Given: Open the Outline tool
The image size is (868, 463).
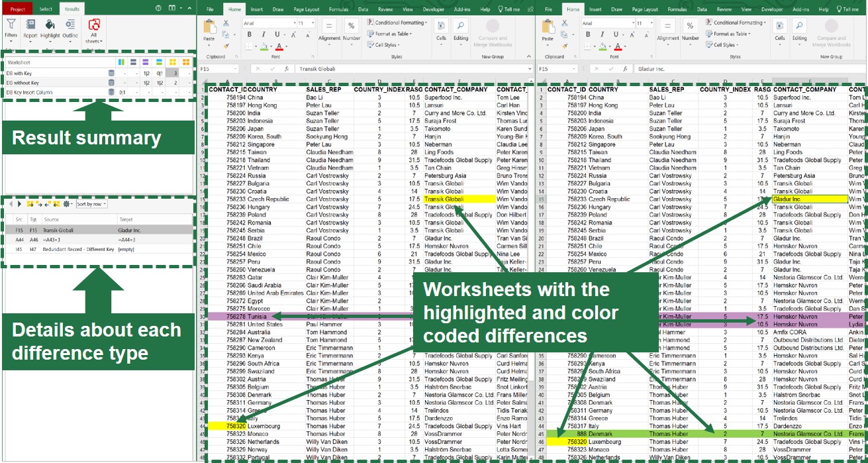Looking at the screenshot, I should [70, 29].
